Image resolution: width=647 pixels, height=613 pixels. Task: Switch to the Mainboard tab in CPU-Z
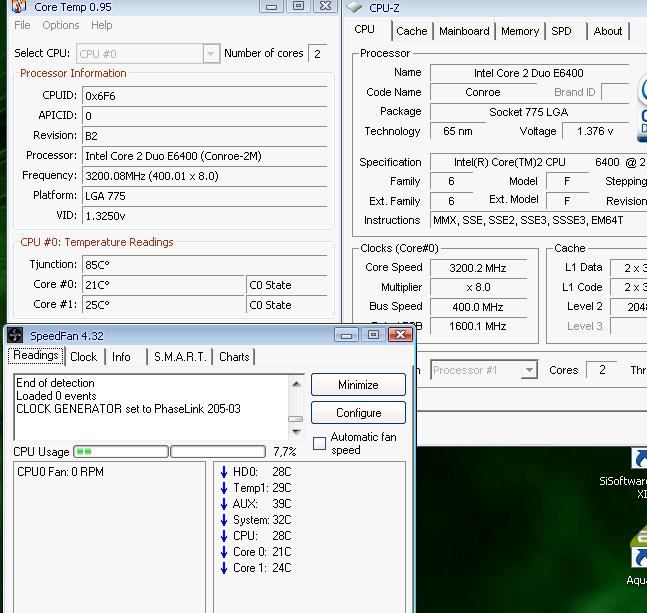click(x=464, y=31)
